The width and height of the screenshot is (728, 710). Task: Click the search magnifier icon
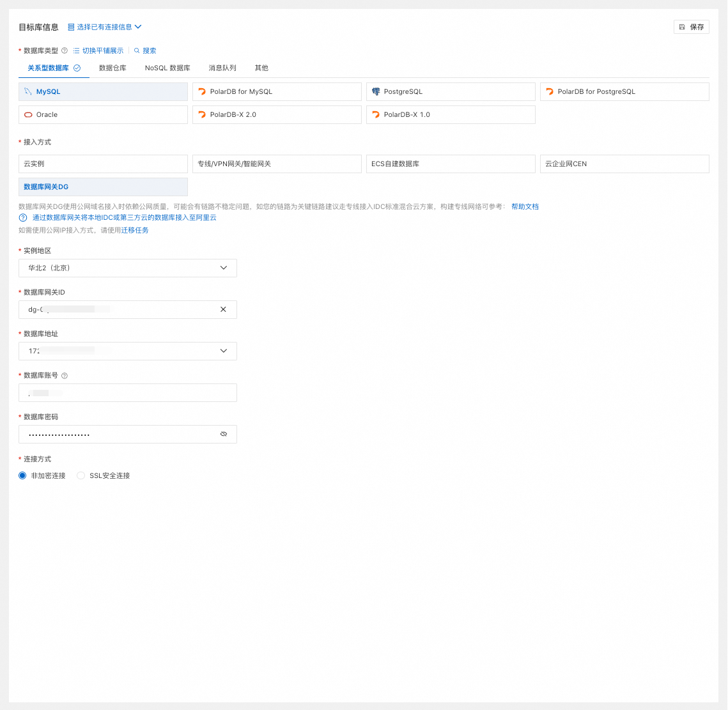click(x=137, y=50)
